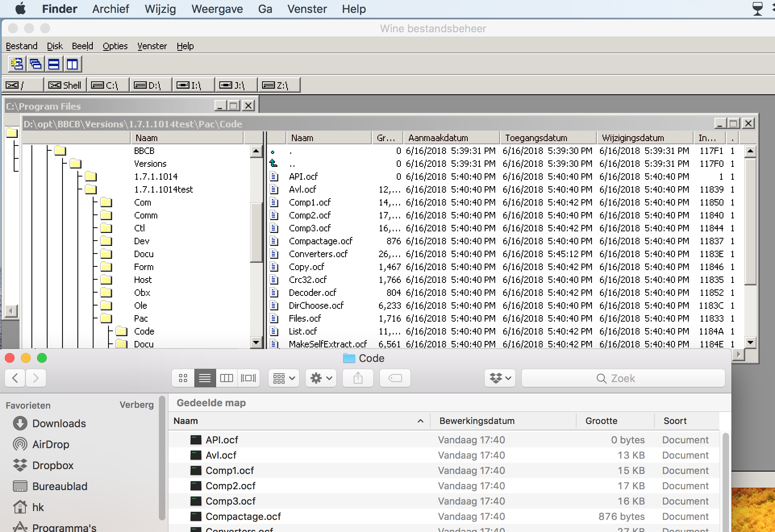
Task: Click the parent directory up-arrow icon
Action: [274, 164]
